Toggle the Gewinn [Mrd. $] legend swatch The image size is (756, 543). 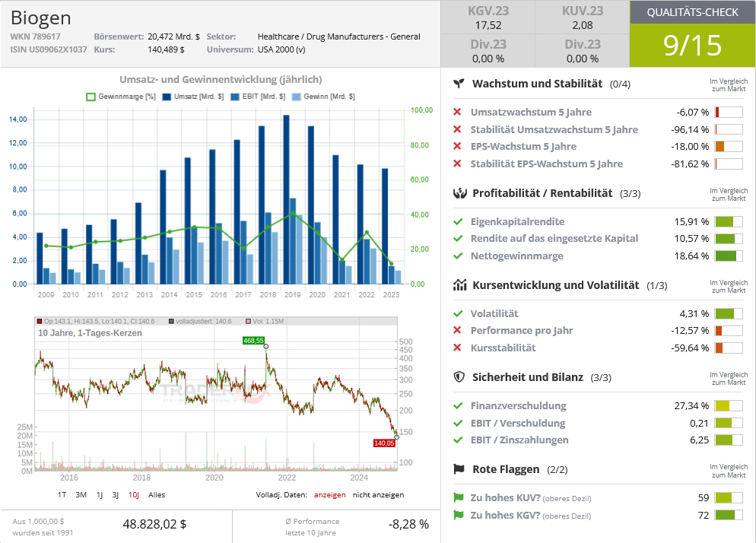(x=297, y=97)
